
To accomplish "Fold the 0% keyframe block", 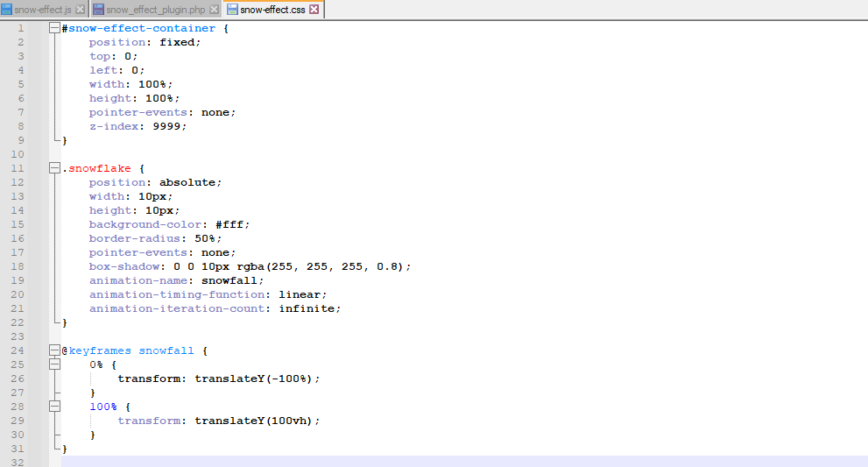I will (x=55, y=364).
